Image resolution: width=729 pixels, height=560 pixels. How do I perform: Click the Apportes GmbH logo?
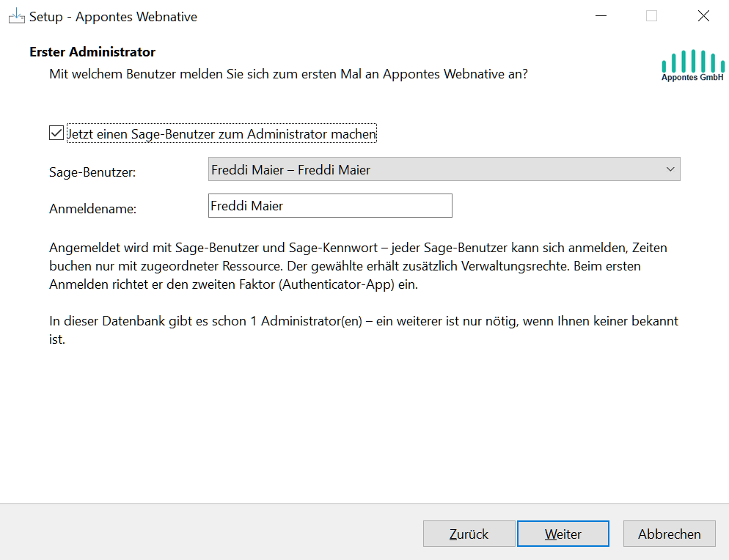(x=693, y=65)
